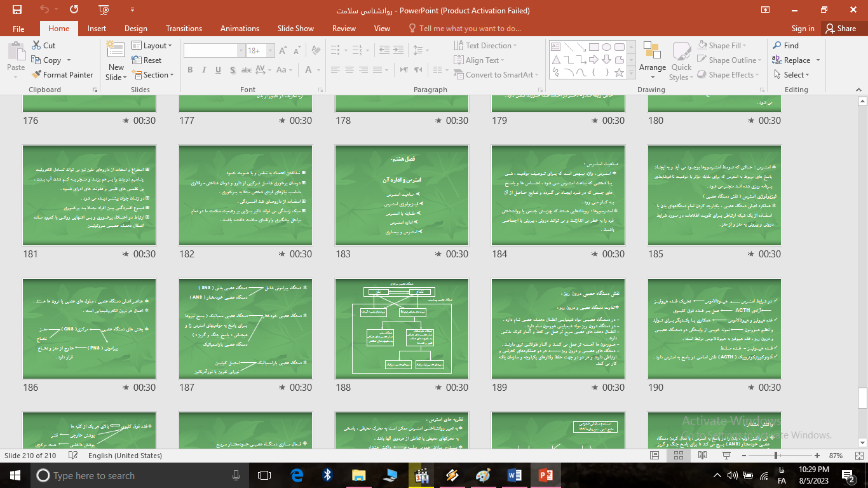
Task: Toggle Underline formatting
Action: click(218, 70)
